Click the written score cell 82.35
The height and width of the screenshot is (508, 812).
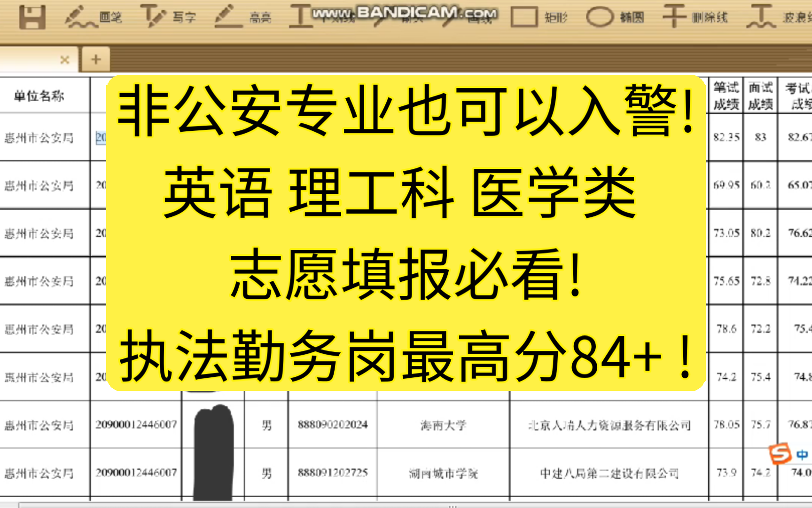coord(726,137)
